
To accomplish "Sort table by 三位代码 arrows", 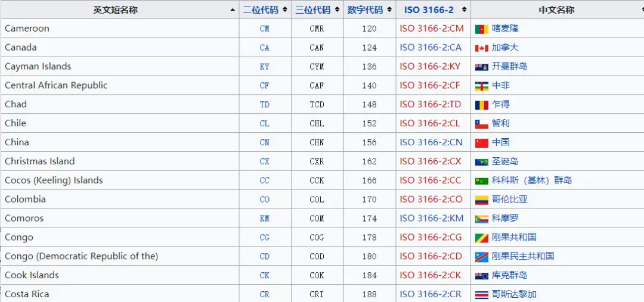I will [337, 10].
